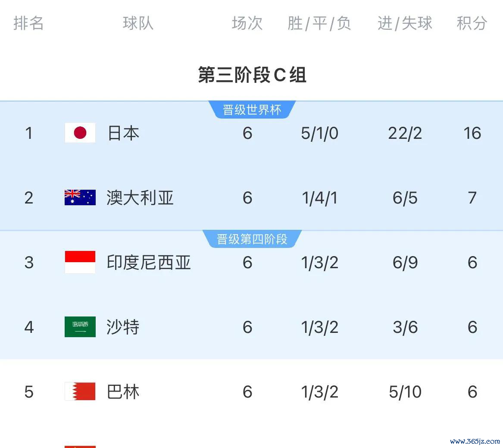Click the 排名 column header
Image resolution: width=503 pixels, height=448 pixels.
[28, 23]
